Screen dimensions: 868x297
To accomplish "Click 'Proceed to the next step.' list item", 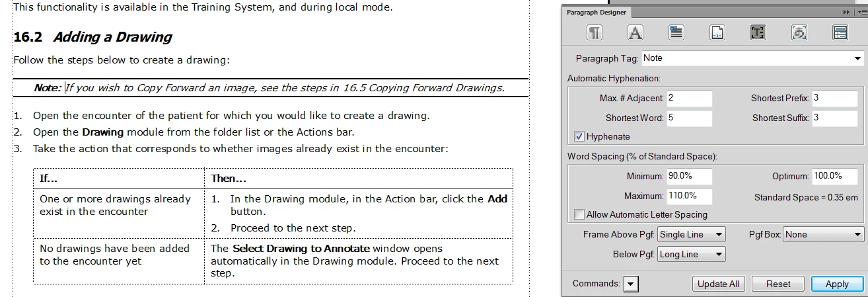I will click(293, 228).
